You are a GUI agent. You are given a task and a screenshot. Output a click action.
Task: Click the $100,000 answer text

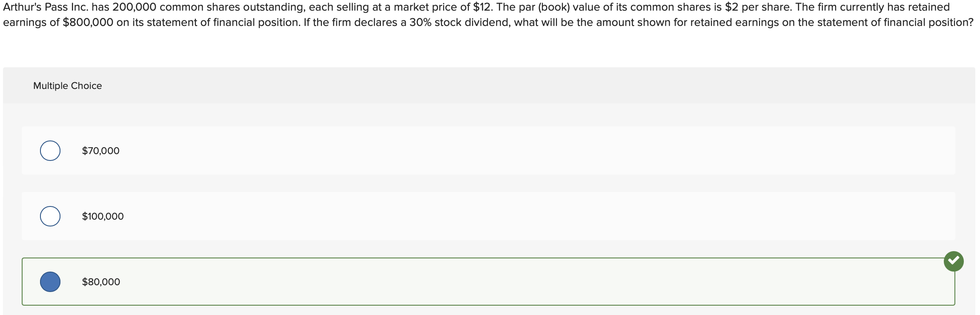pyautogui.click(x=103, y=216)
